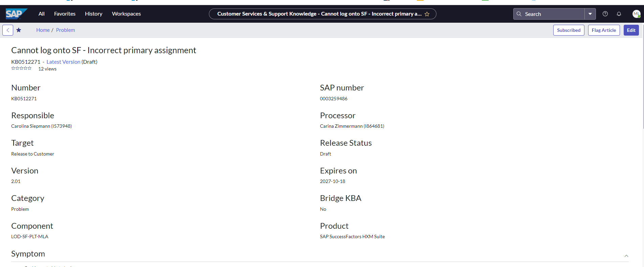644x267 pixels.
Task: Select the SAP number value 0003259486
Action: [x=334, y=99]
